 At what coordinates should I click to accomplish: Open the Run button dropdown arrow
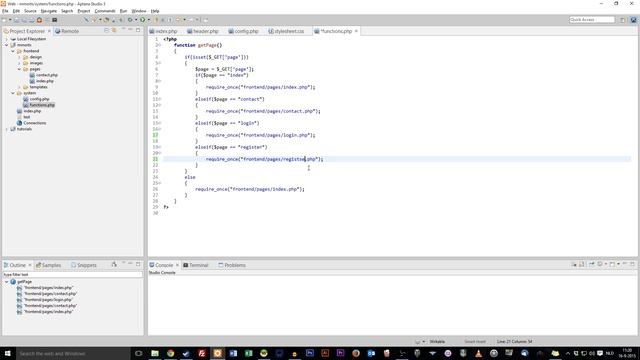coord(148,20)
